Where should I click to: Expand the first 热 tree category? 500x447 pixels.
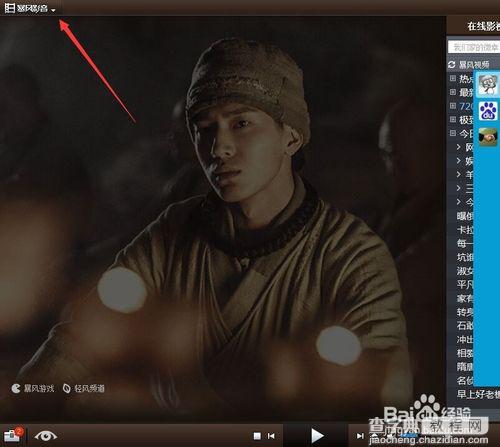click(453, 78)
